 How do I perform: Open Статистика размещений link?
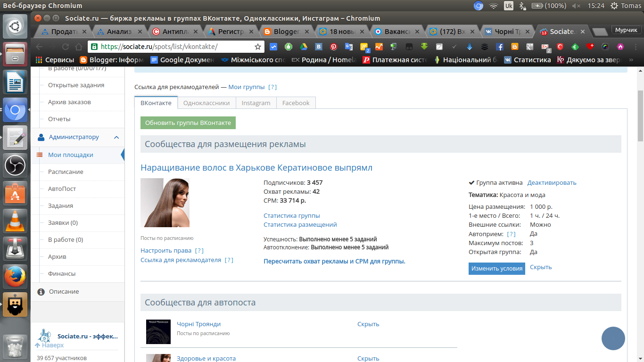tap(300, 224)
